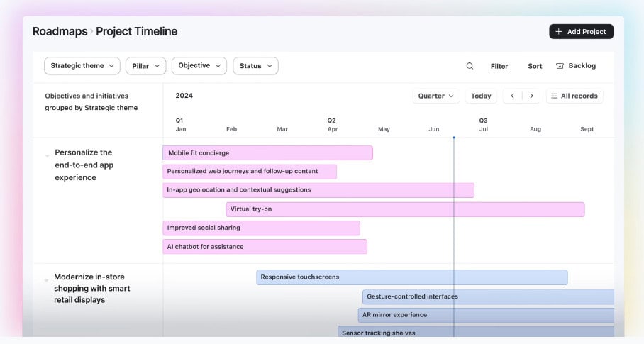Collapse the Personalize end-to-end app experience group
Screen dimensions: 644x344
tap(48, 155)
